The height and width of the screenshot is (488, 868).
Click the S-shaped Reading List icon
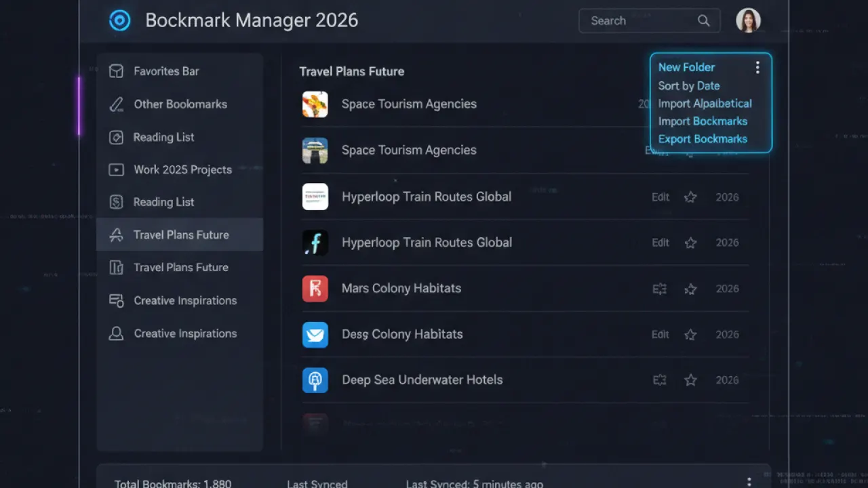[116, 202]
